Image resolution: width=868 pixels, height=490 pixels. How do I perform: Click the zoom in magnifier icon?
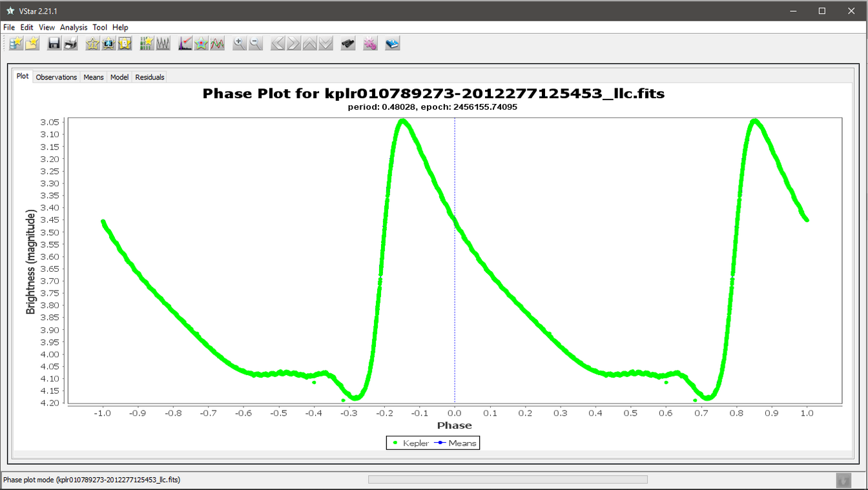pyautogui.click(x=240, y=44)
